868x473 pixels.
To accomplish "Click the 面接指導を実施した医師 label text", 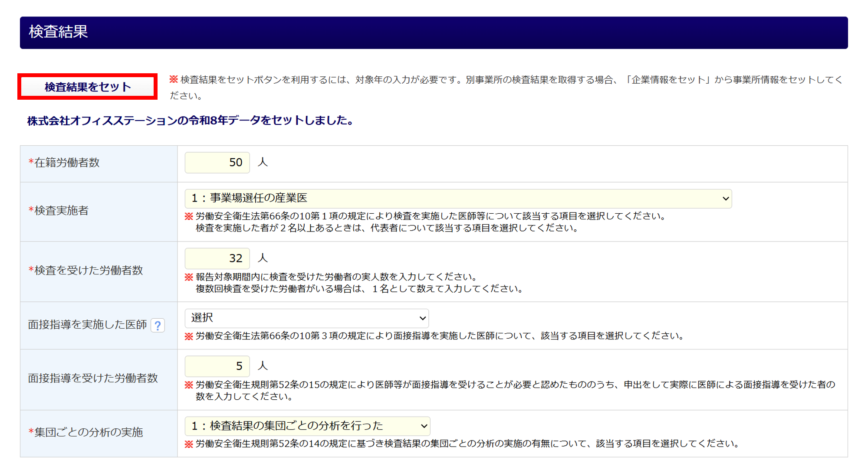I will (87, 325).
